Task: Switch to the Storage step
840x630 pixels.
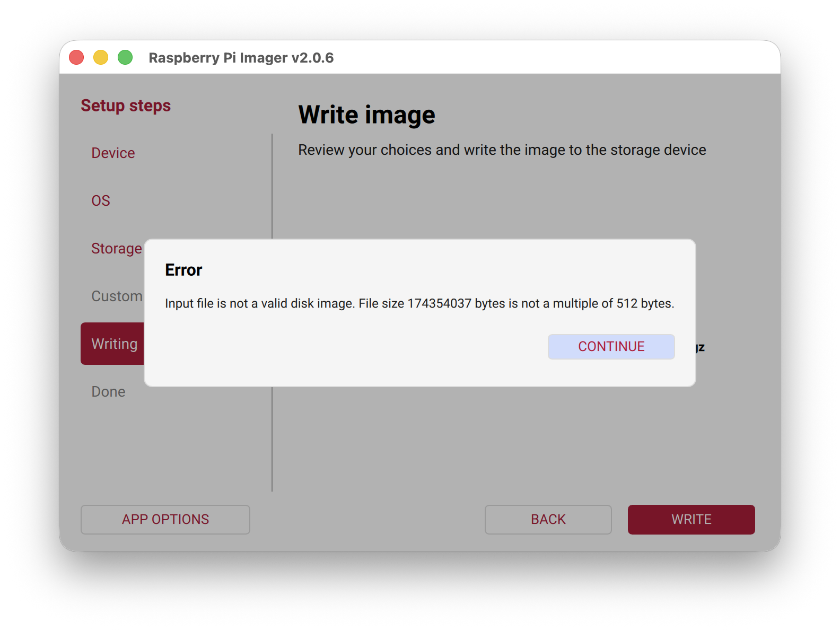Action: tap(116, 248)
